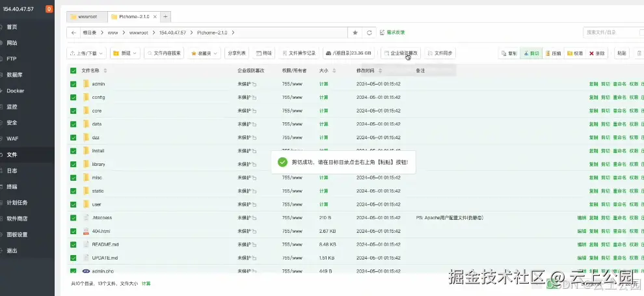Click 计算 size link for core folder
This screenshot has height=296, width=644.
click(324, 111)
